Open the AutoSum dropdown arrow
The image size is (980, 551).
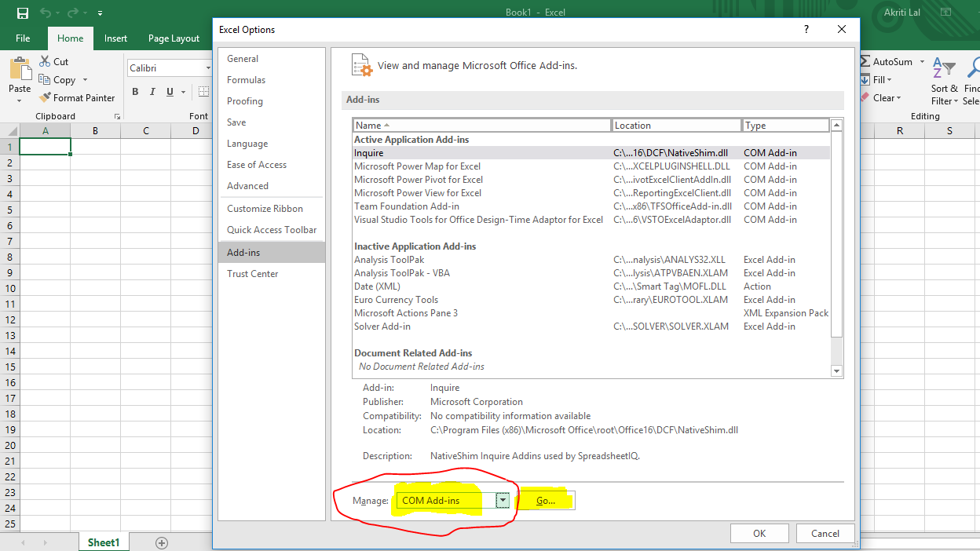pos(921,62)
